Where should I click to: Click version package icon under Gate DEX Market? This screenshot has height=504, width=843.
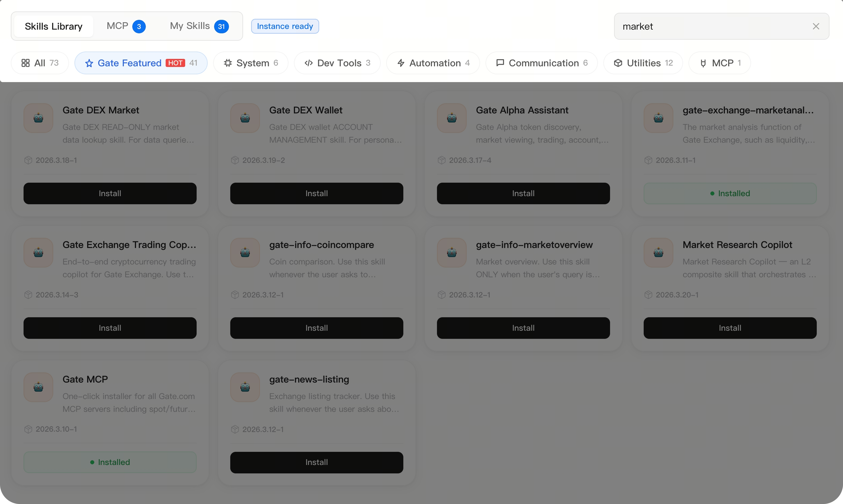click(28, 160)
